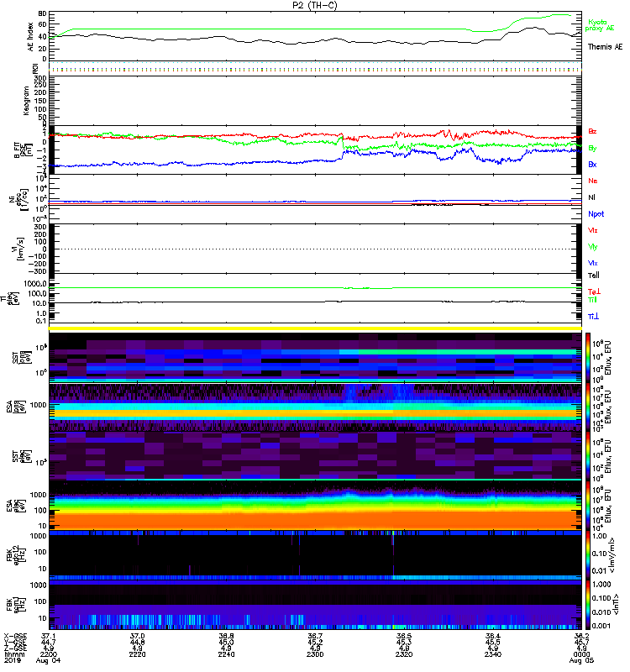The width and height of the screenshot is (630, 672).
Task: Select the black Ni density legend label
Action: click(591, 197)
